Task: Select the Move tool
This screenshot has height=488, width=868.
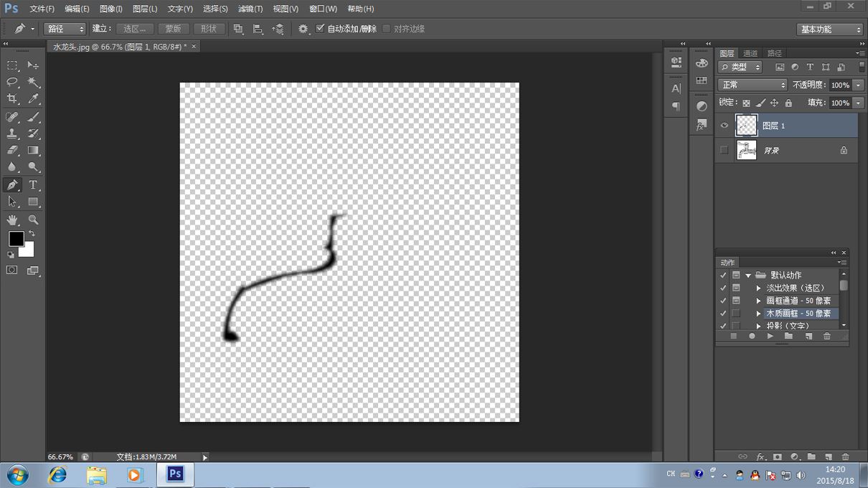Action: click(33, 65)
